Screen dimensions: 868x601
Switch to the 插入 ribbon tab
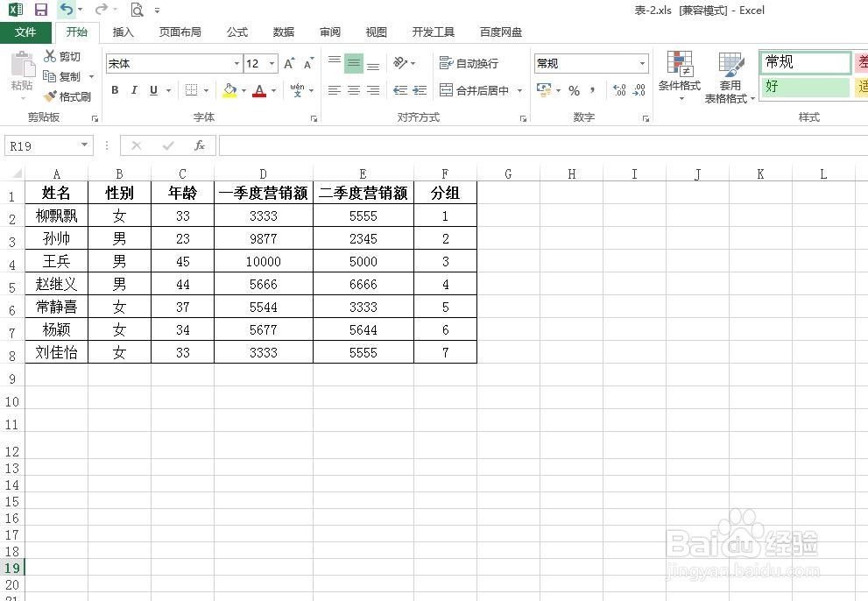122,32
